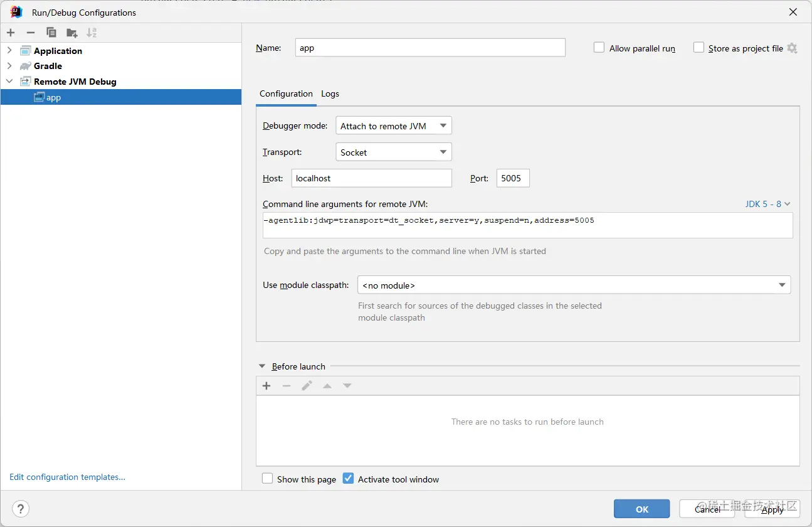812x527 pixels.
Task: Click the Remove Configuration minus icon
Action: coord(31,33)
